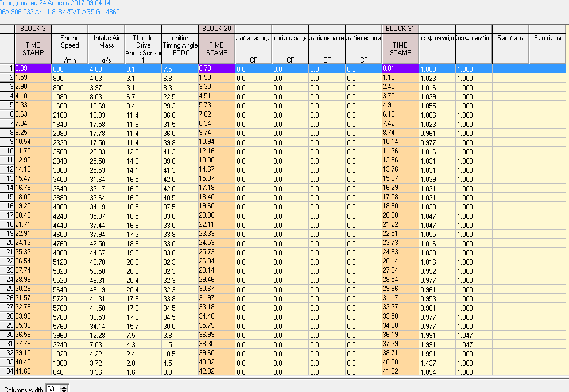Click the highlighted 0.39 time stamp cell
The image size is (569, 392).
click(33, 69)
